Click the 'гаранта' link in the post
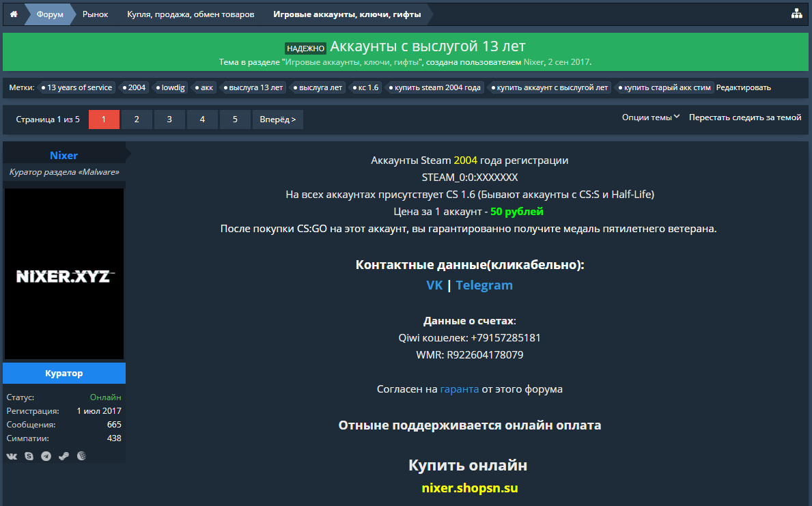This screenshot has width=812, height=506. tap(459, 389)
